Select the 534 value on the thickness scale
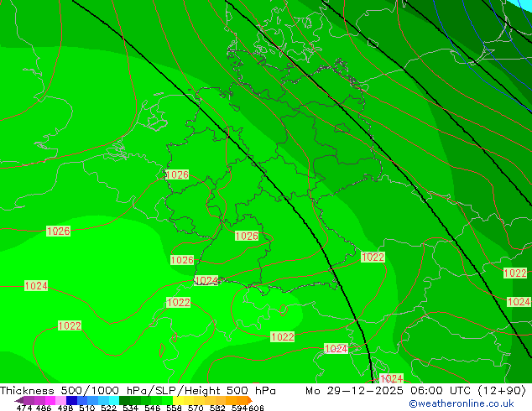532x411 pixels. click(x=130, y=408)
